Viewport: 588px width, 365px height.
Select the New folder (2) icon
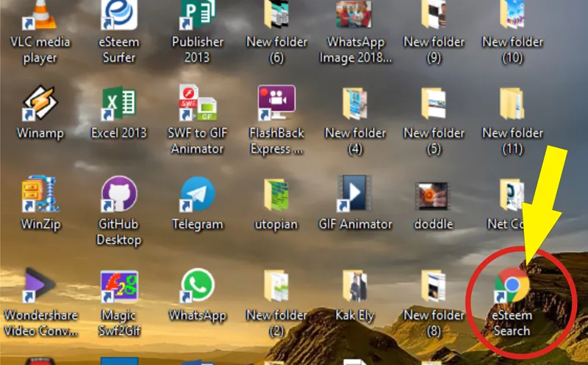pos(276,286)
